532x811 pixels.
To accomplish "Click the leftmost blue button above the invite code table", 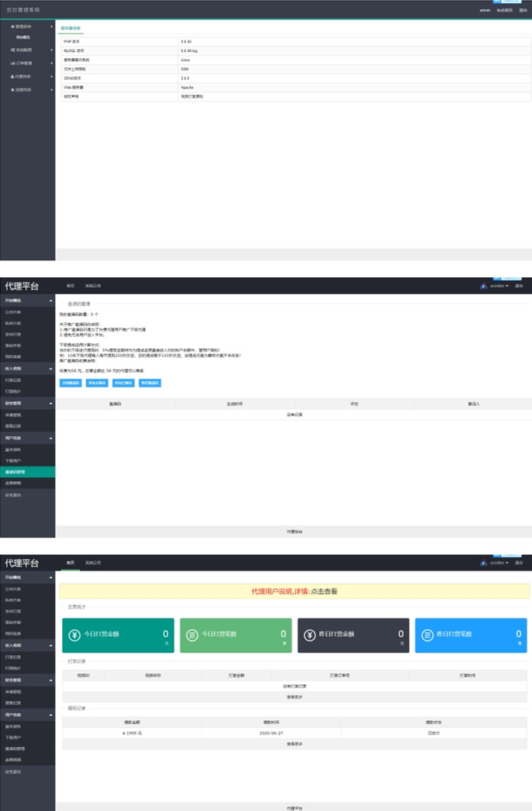I will click(x=70, y=383).
